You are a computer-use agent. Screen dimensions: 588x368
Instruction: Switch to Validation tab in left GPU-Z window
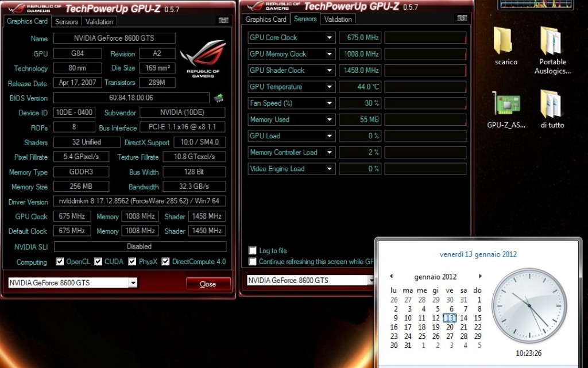click(x=99, y=22)
